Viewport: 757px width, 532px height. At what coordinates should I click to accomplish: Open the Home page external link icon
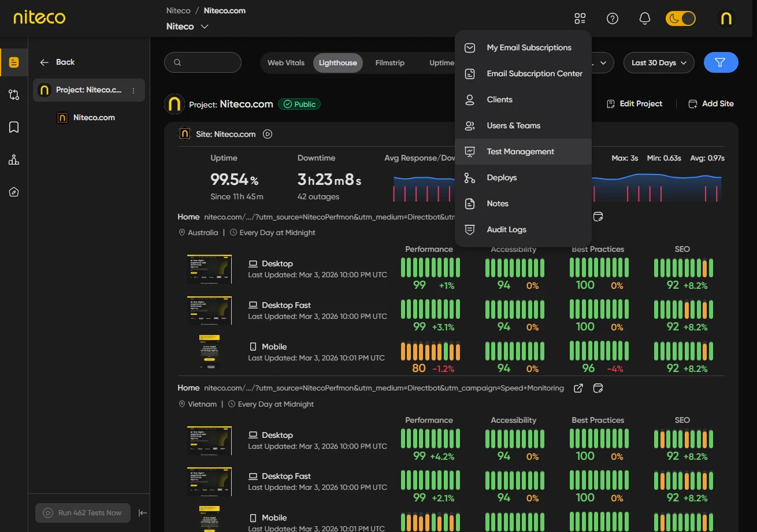click(x=578, y=388)
